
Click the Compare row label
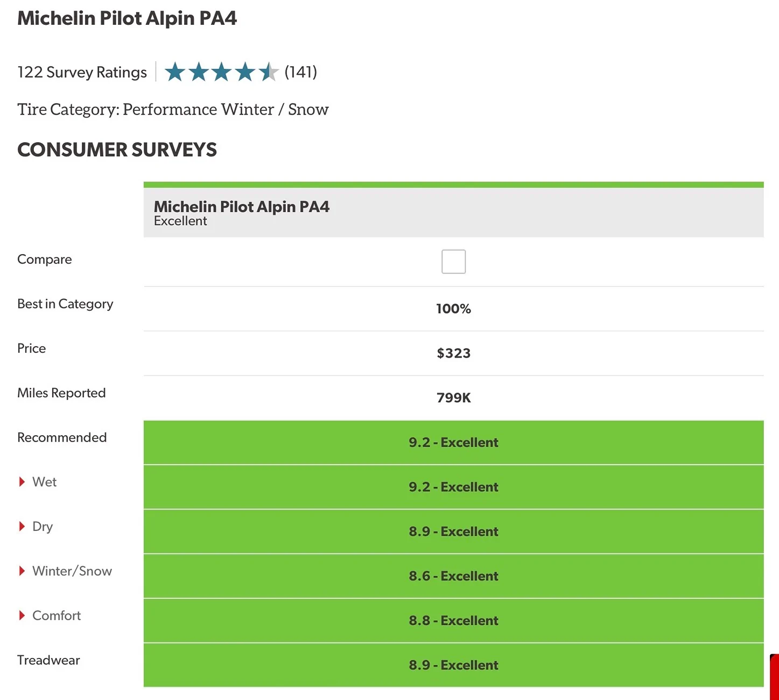point(44,260)
